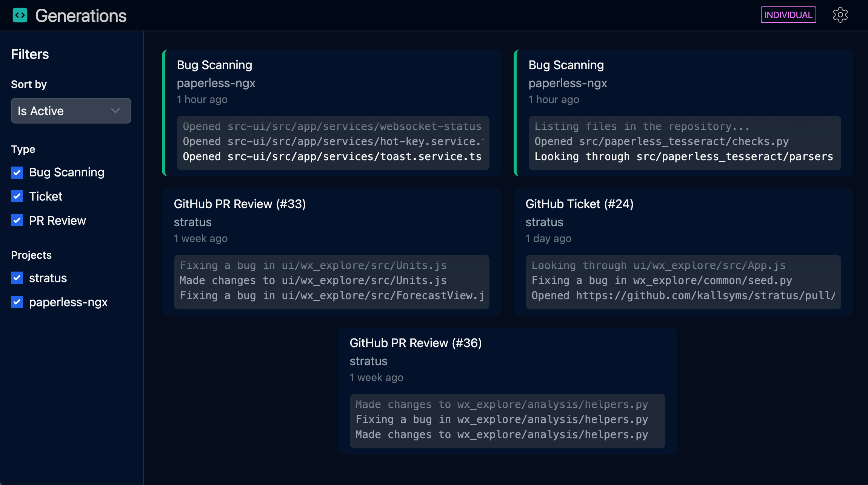Uncheck the Bug Scanning type filter
868x485 pixels.
17,172
